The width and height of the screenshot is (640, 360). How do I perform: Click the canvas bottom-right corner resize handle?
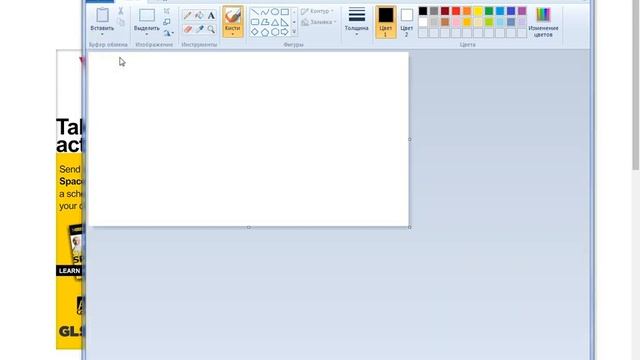point(410,227)
